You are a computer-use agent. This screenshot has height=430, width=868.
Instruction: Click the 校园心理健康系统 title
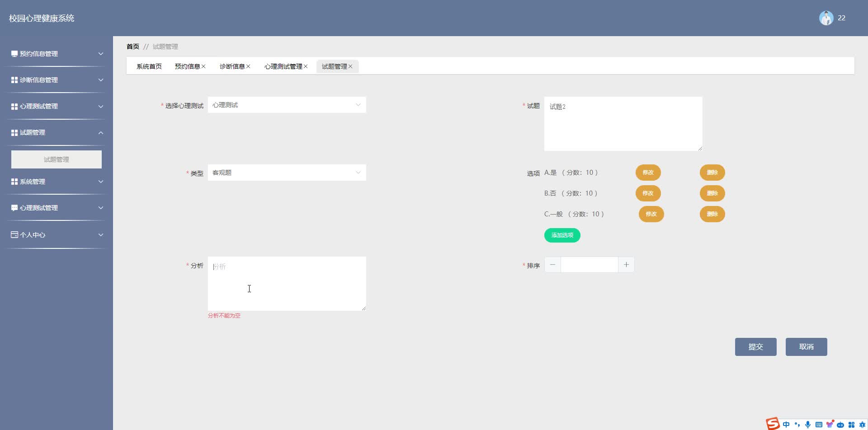(42, 19)
